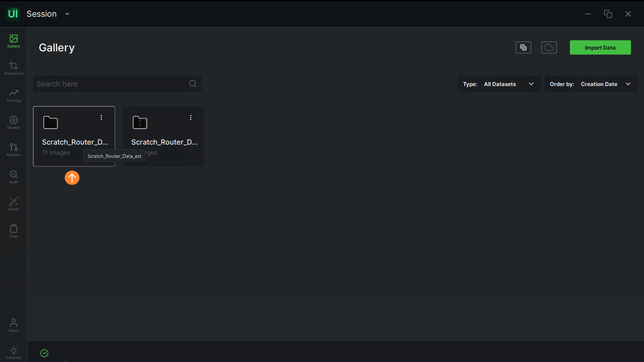Go to the Training section
The height and width of the screenshot is (362, 644).
(x=13, y=95)
